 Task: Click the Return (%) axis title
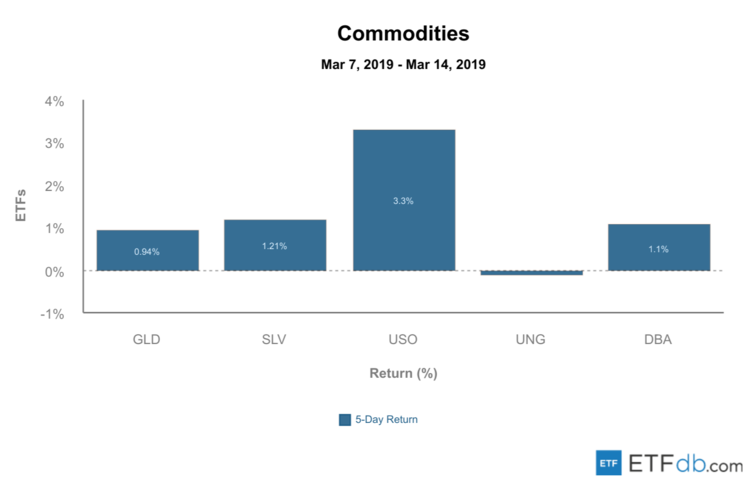tap(403, 373)
